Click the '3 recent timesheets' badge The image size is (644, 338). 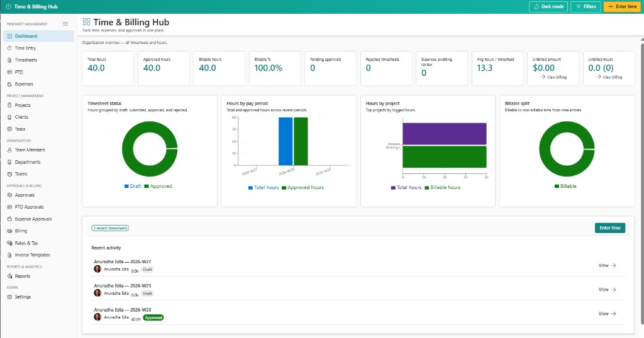(x=110, y=228)
